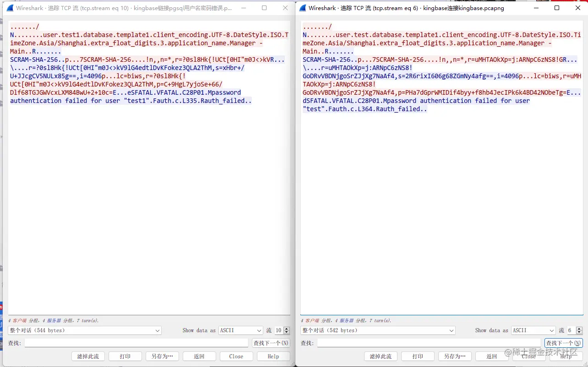Click "Show data as" label in stream 10 window

(199, 330)
